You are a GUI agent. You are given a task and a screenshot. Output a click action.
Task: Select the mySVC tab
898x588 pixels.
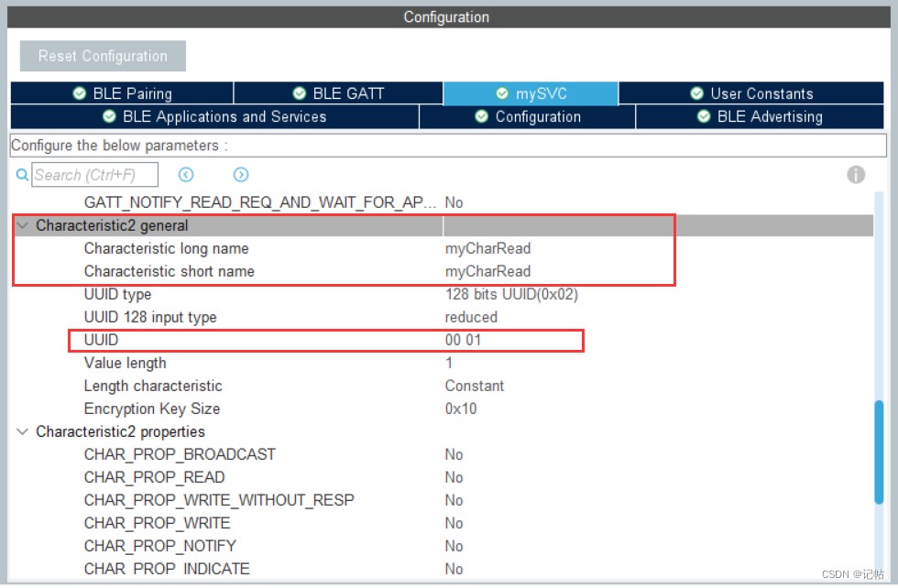coord(531,93)
